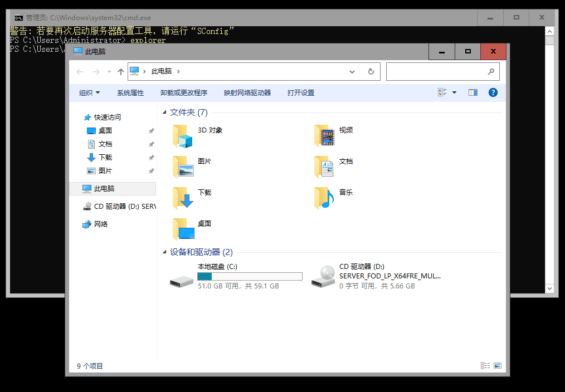This screenshot has width=565, height=392.
Task: Click the blue help question mark icon
Action: (493, 93)
